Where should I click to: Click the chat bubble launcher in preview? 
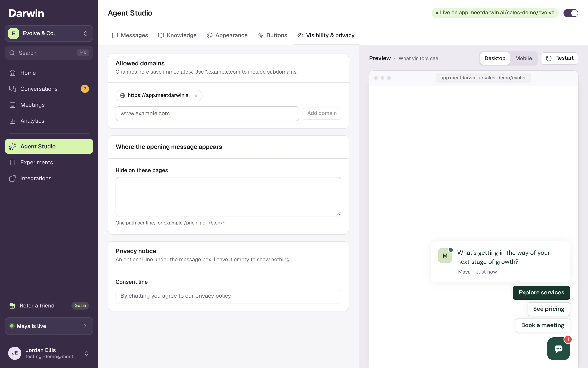coord(558,349)
